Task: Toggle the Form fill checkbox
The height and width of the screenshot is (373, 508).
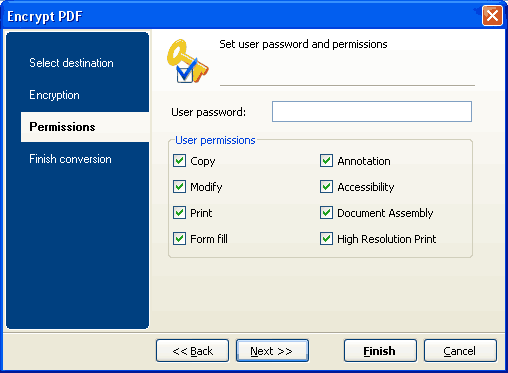Action: [x=179, y=239]
